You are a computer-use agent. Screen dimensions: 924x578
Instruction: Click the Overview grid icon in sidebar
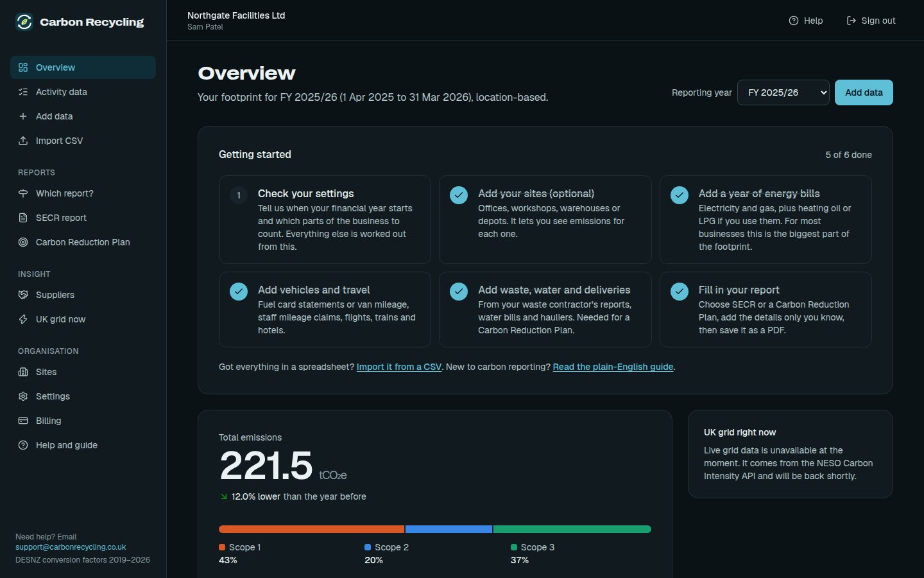(23, 67)
